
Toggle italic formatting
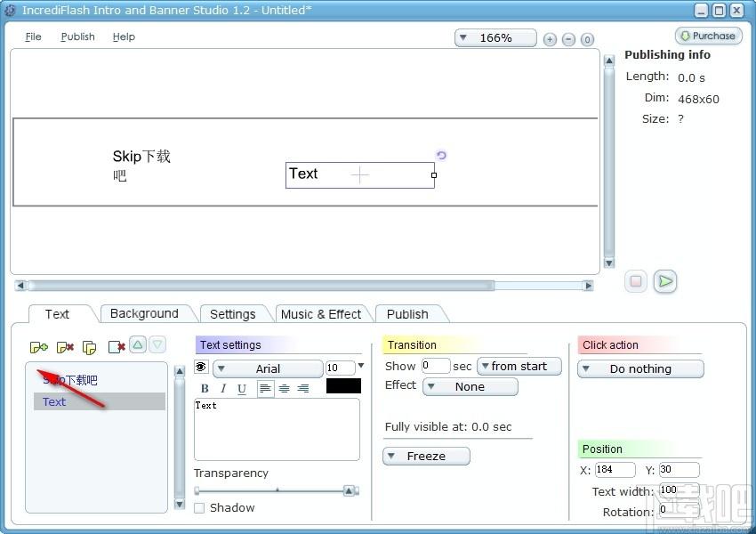222,389
